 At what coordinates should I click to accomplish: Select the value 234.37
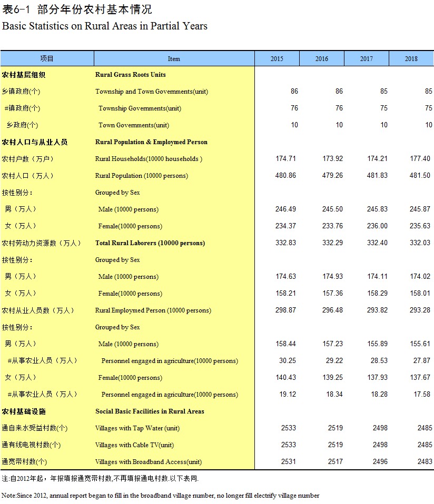tap(285, 226)
